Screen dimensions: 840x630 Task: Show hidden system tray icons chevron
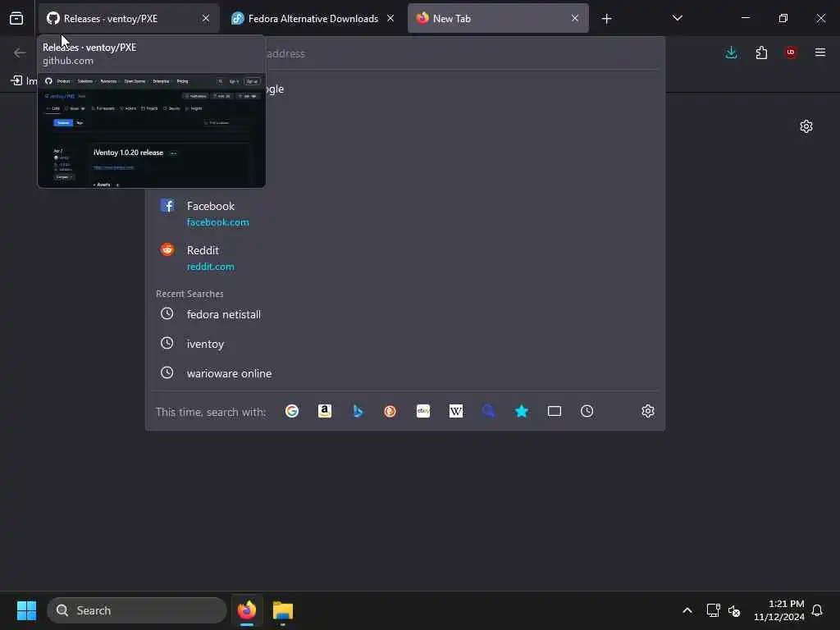(687, 610)
